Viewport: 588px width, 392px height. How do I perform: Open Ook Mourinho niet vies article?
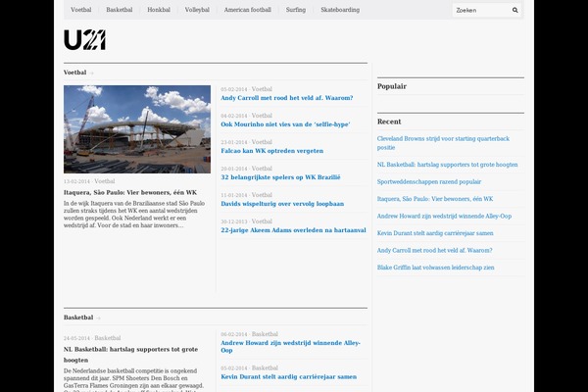285,124
